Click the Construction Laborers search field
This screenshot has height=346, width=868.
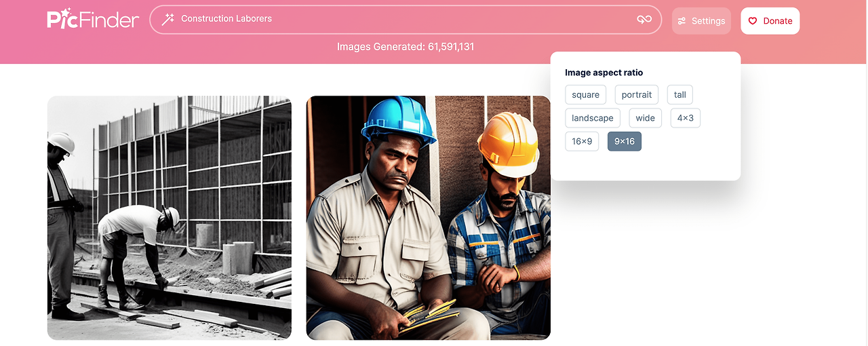click(405, 20)
